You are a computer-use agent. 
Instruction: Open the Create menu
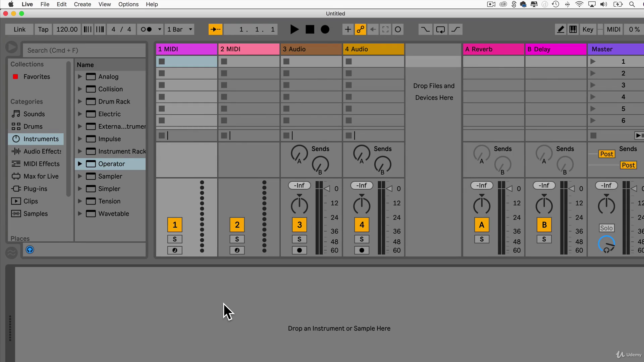coord(82,4)
